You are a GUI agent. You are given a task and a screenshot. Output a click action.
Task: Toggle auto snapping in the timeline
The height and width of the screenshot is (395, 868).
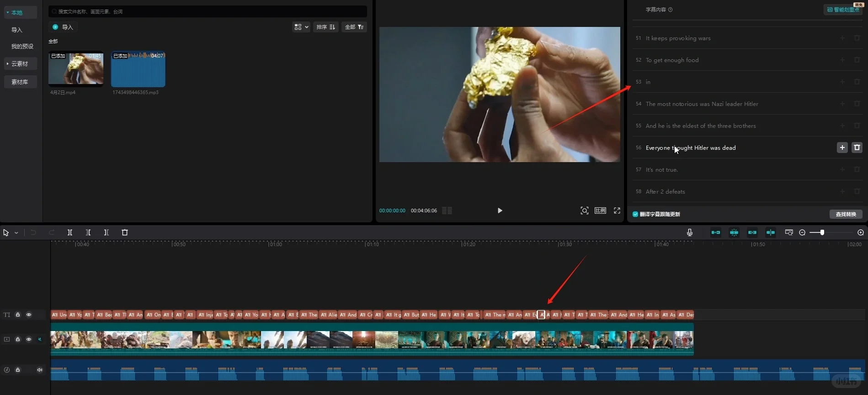[x=734, y=232]
